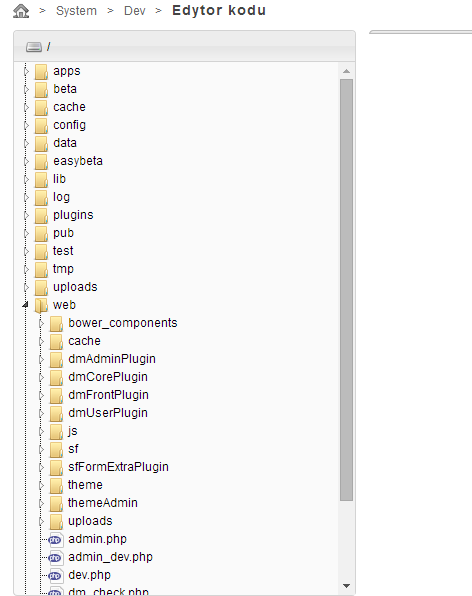Screen dimensions: 472x596
Task: Open the Dev breadcrumb link
Action: [x=135, y=11]
